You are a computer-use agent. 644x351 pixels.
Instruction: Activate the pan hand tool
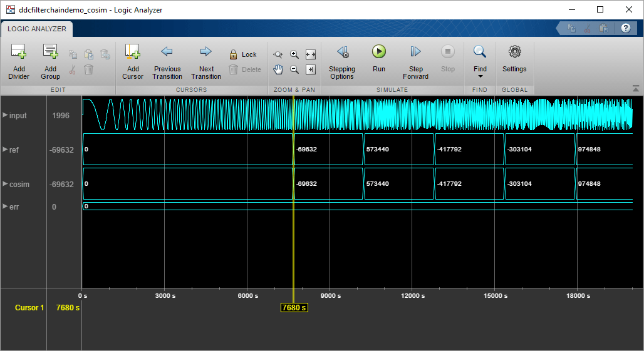click(x=278, y=69)
